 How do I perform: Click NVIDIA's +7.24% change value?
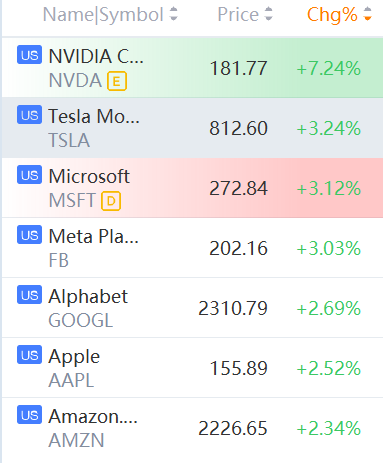tap(329, 68)
